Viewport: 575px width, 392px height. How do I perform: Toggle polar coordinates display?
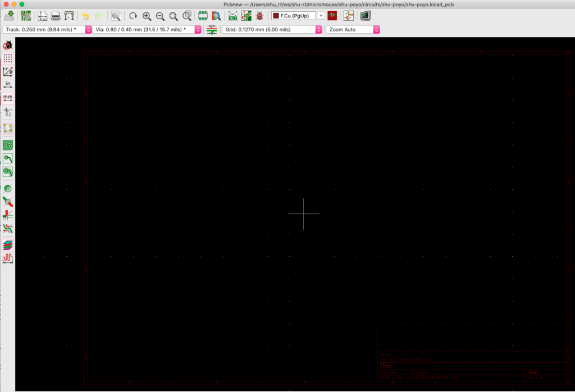tap(8, 71)
